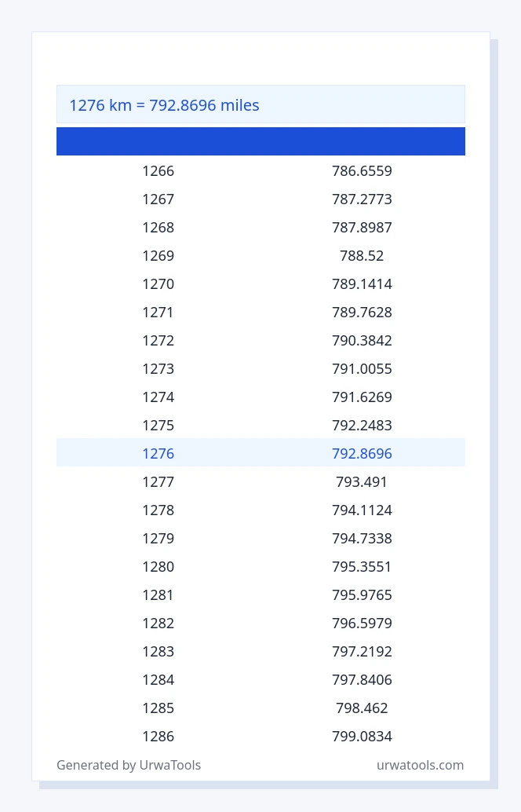
Task: Click the highlighted 792.8696 miles value
Action: (363, 454)
